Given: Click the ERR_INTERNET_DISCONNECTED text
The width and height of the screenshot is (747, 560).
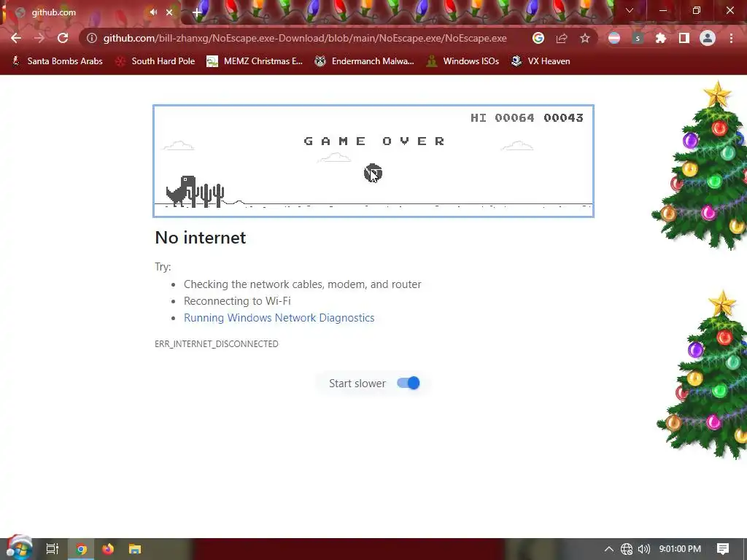Looking at the screenshot, I should coord(216,344).
